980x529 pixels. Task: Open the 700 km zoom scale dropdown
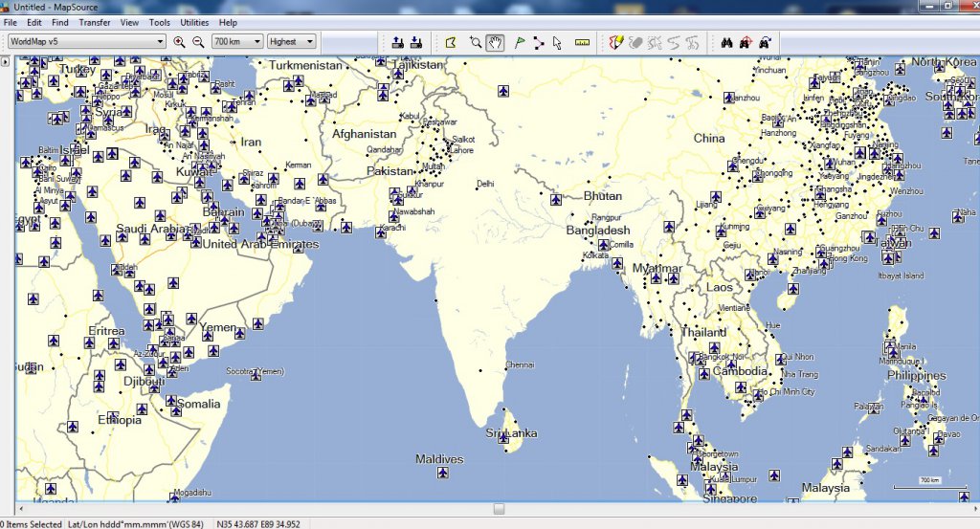tap(257, 42)
